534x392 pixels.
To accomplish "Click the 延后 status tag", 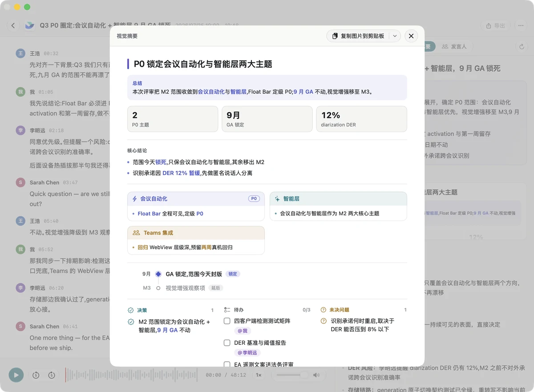I will click(x=216, y=288).
